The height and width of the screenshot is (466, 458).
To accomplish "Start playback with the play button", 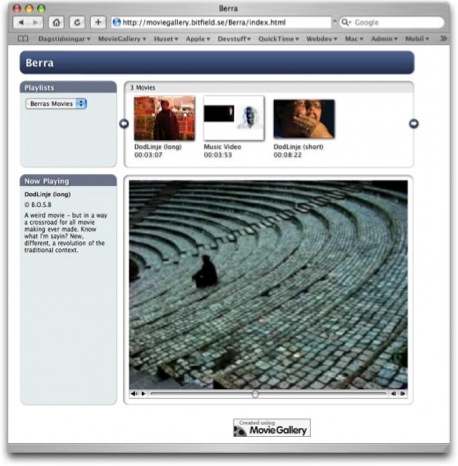I will [143, 394].
